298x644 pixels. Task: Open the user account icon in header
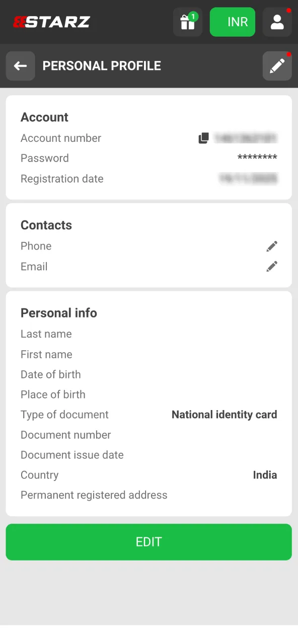[277, 22]
